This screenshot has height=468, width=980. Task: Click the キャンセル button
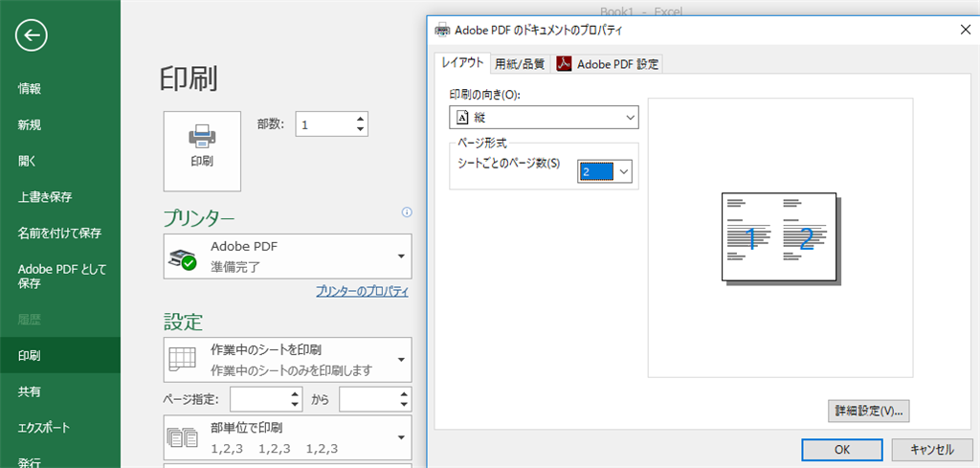[931, 449]
